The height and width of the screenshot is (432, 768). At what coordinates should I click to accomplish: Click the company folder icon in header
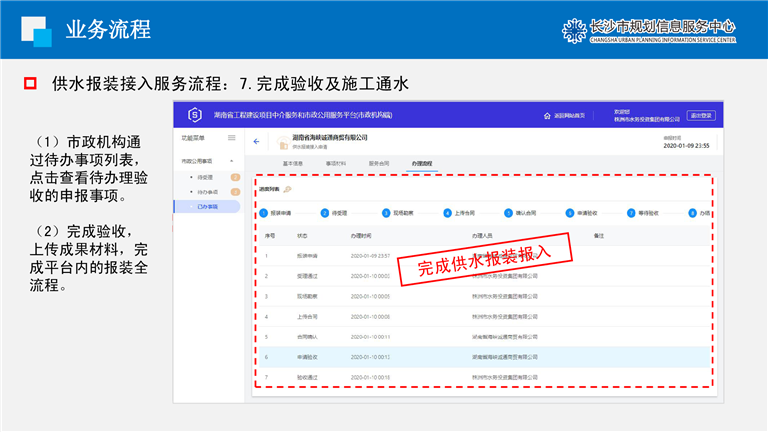pyautogui.click(x=284, y=142)
